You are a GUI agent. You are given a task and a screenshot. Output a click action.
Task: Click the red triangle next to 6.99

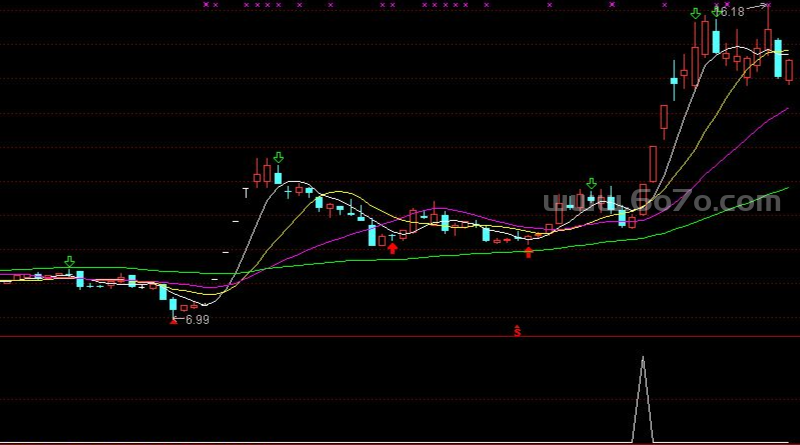coord(174,320)
